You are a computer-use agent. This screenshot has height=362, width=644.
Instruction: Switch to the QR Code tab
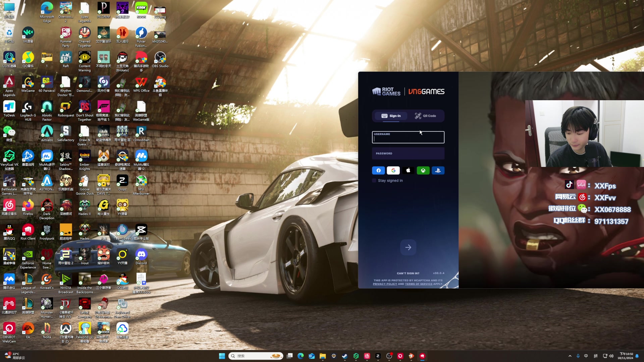click(425, 116)
